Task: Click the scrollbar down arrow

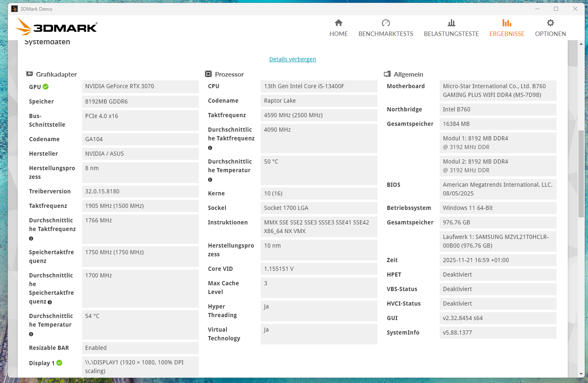Action: pos(581,374)
